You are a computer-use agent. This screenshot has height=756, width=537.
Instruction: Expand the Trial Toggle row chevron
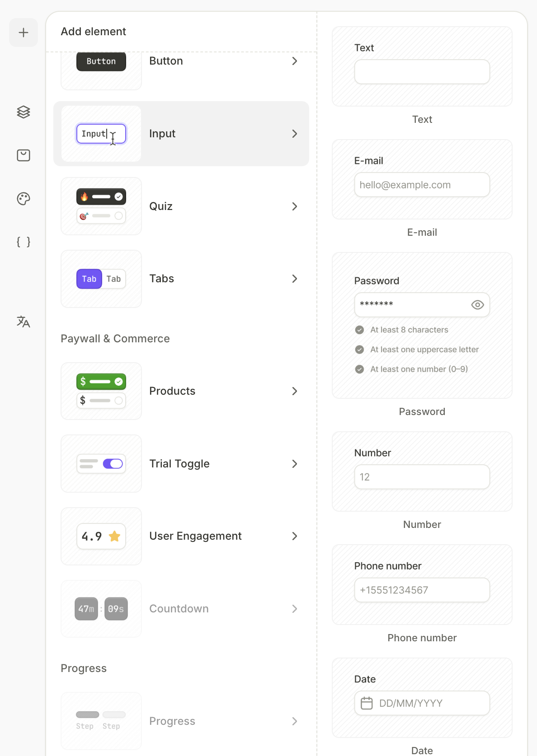click(x=295, y=464)
